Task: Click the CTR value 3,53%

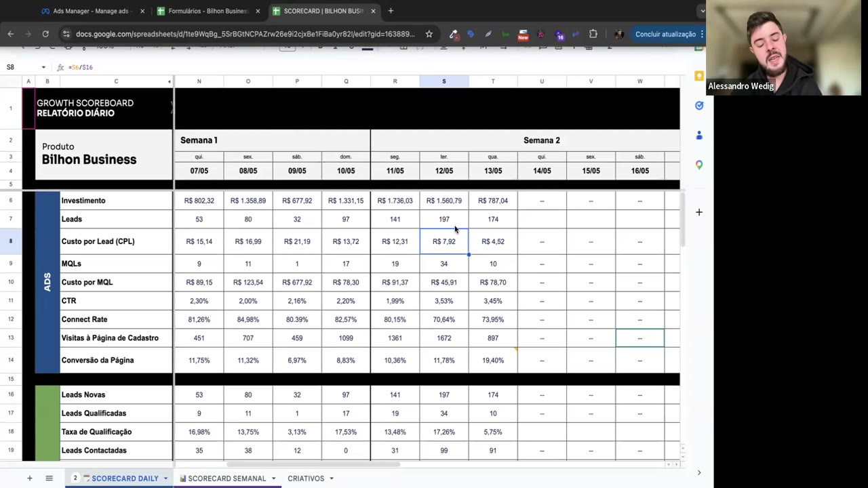Action: click(x=444, y=301)
